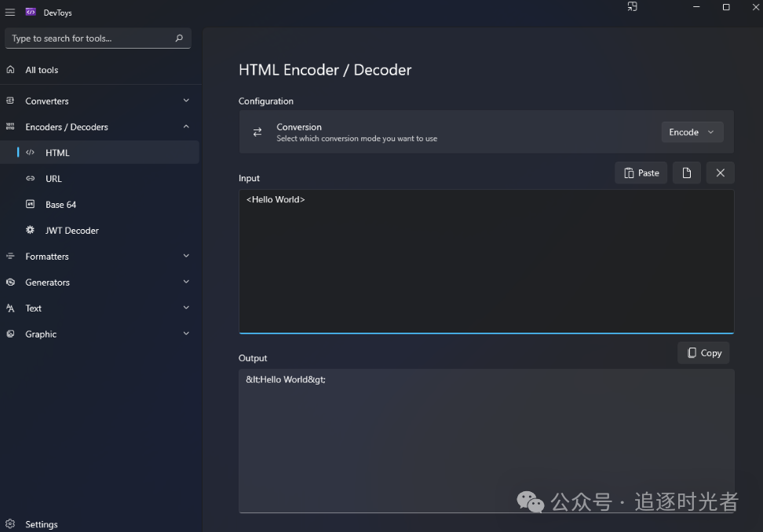The width and height of the screenshot is (763, 532).
Task: Clear the input with X button
Action: [x=720, y=173]
